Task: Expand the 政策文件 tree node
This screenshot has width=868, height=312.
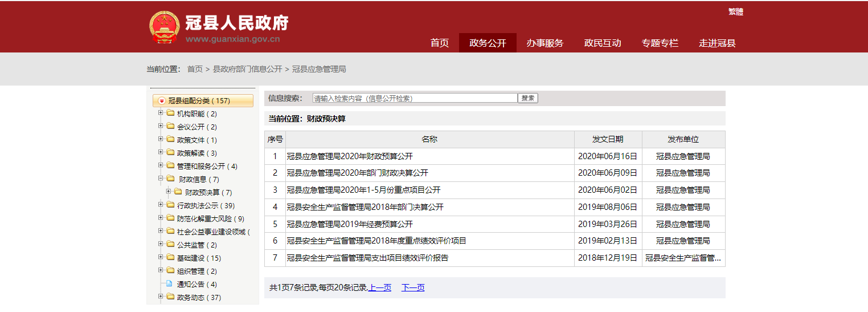Action: click(x=161, y=139)
